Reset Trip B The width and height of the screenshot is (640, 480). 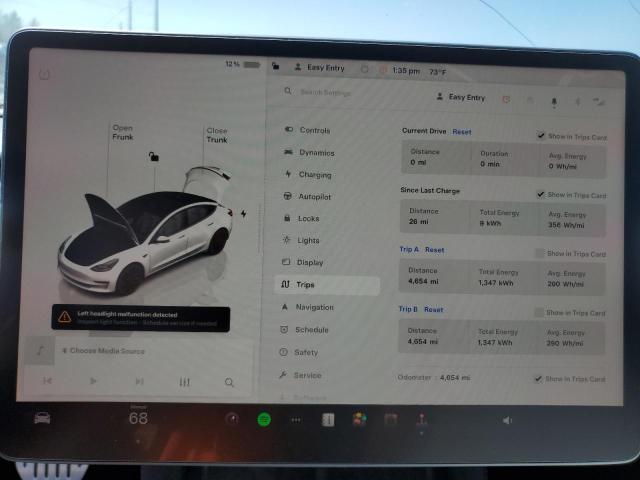pos(433,309)
